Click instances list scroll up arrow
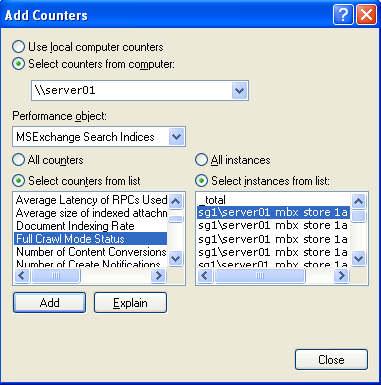Screen dimensions: 381x385 coord(359,201)
